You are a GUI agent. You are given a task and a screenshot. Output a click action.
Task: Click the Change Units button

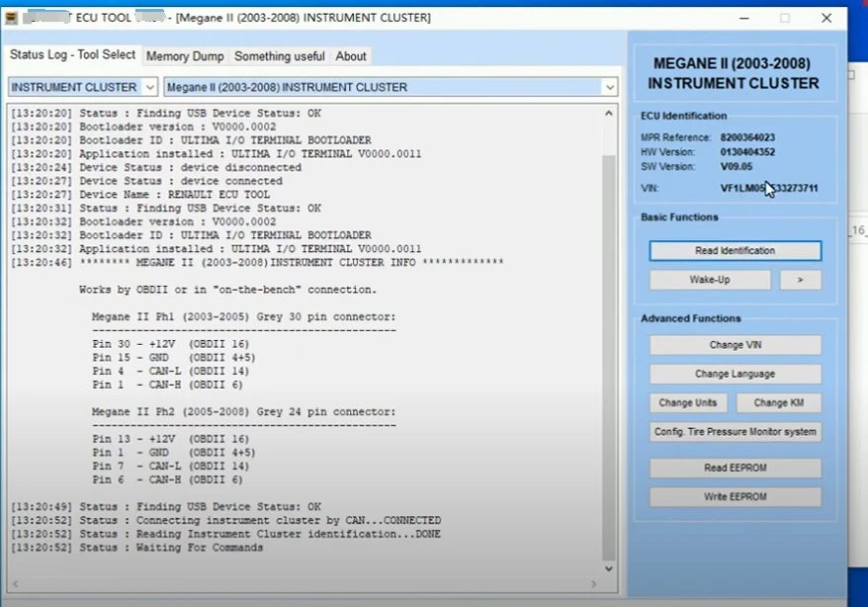[x=688, y=402]
